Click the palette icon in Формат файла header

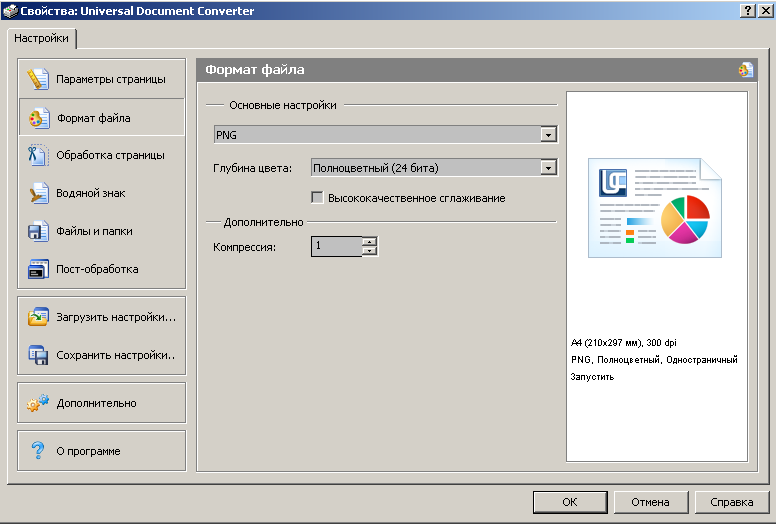pos(746,70)
